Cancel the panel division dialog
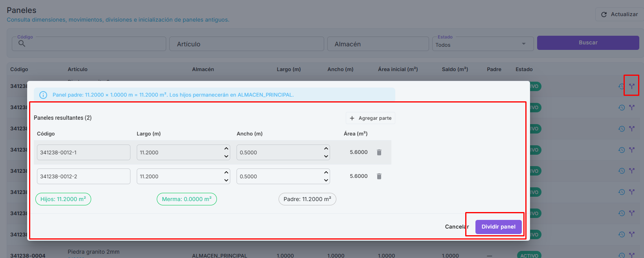 pos(457,227)
